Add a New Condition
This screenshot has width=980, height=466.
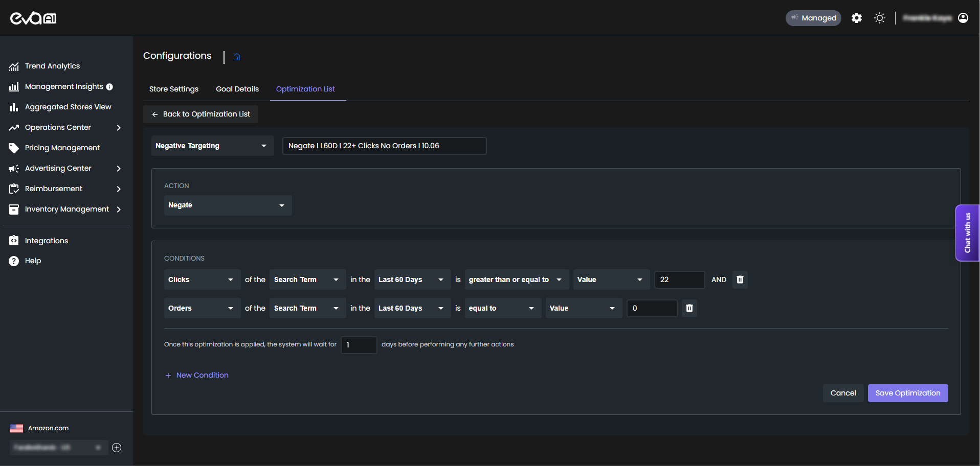pyautogui.click(x=197, y=375)
